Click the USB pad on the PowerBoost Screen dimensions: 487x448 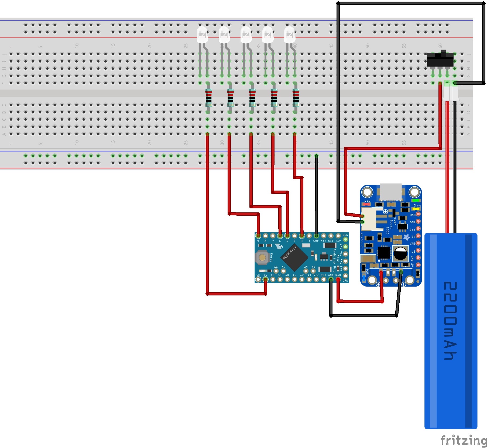click(418, 214)
